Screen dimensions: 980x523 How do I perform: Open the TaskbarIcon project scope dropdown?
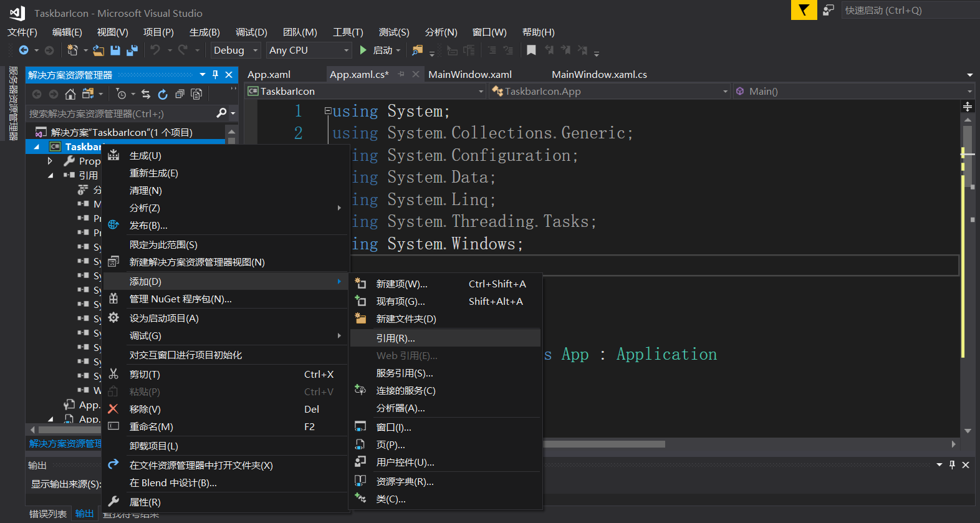(481, 92)
